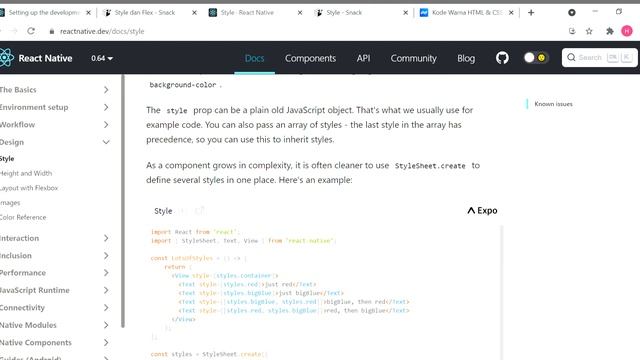
Task: Bookmark this page with the star icon
Action: click(x=589, y=31)
